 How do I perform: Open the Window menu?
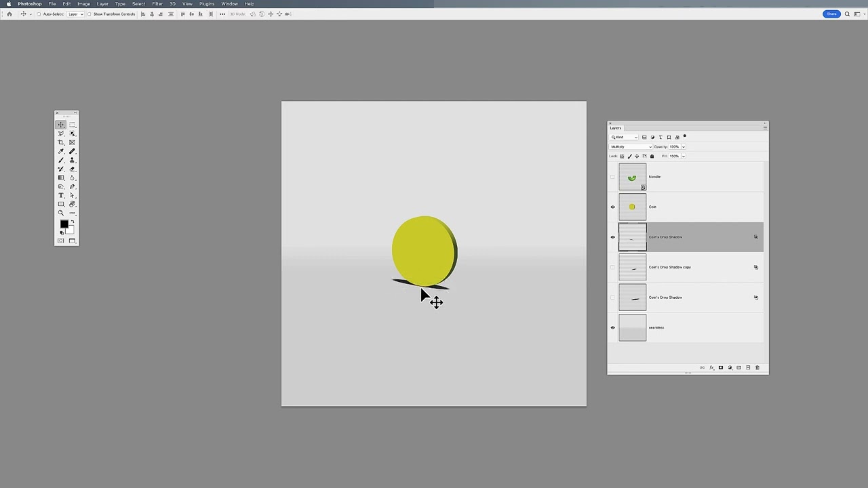230,4
